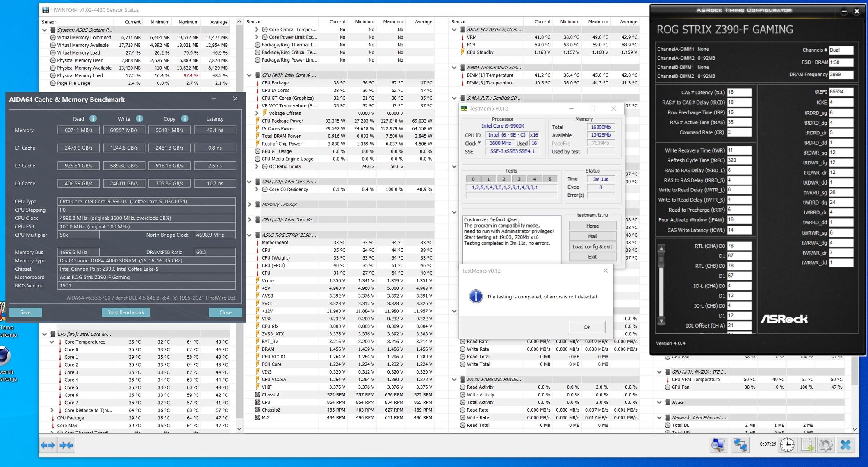Click the tREFI value field in ASRock
This screenshot has width=868, height=467.
click(841, 92)
